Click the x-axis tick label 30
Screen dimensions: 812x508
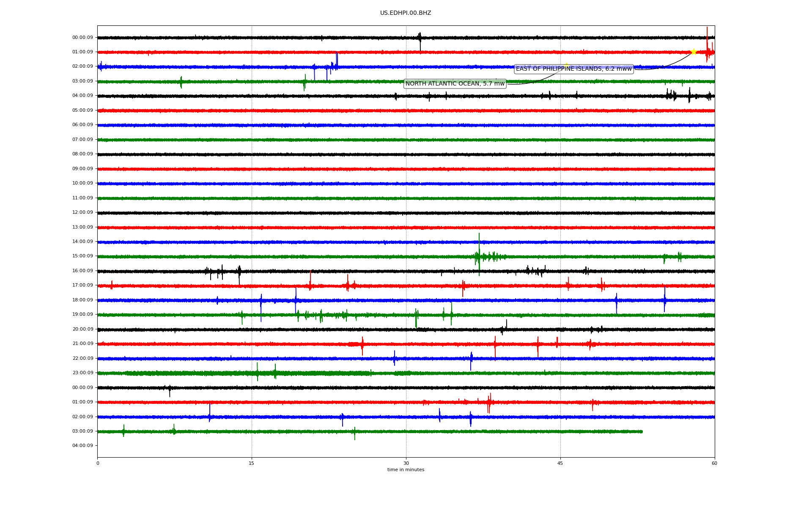coord(406,463)
